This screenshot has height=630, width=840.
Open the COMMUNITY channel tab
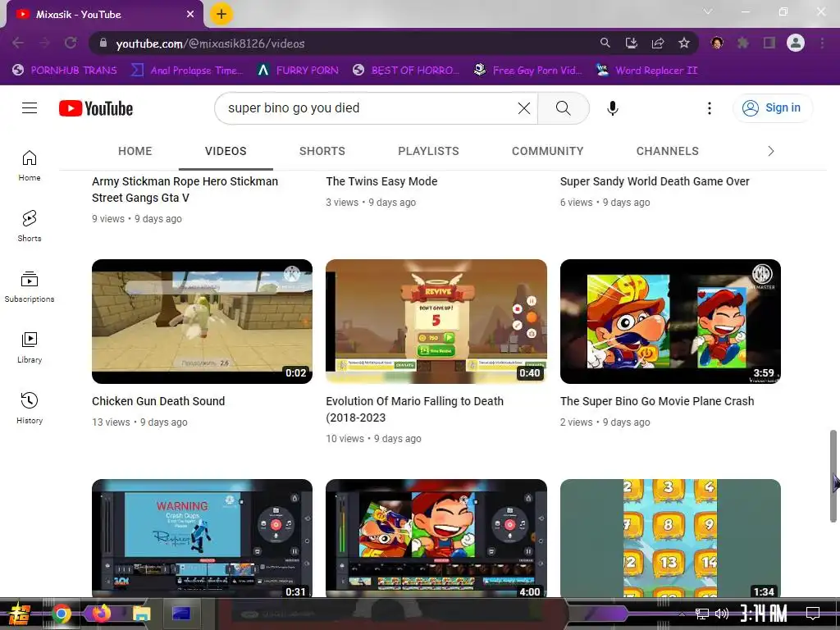click(x=547, y=151)
